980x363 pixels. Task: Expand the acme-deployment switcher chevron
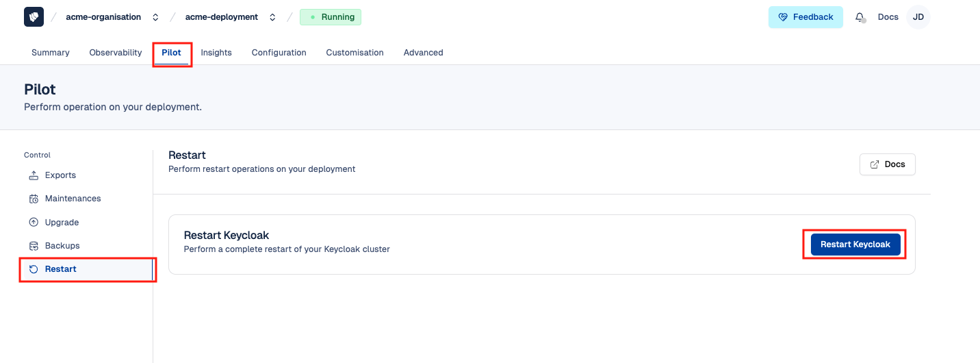click(x=272, y=17)
